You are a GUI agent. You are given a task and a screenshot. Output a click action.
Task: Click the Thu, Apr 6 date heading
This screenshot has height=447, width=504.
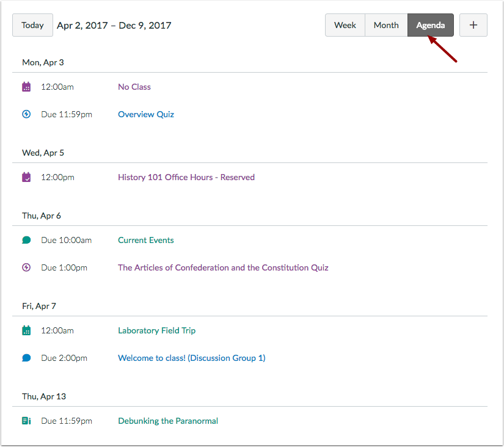coord(41,216)
